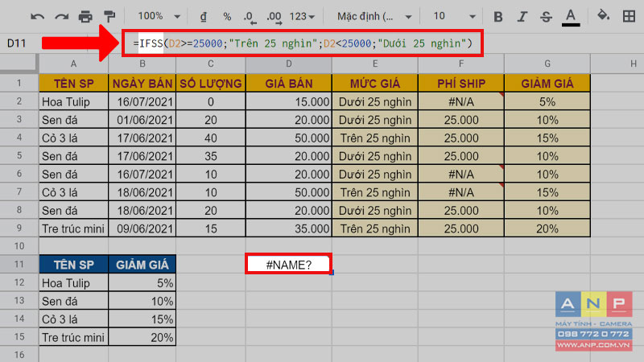This screenshot has width=644, height=362.
Task: Click the Undo icon
Action: [37, 17]
